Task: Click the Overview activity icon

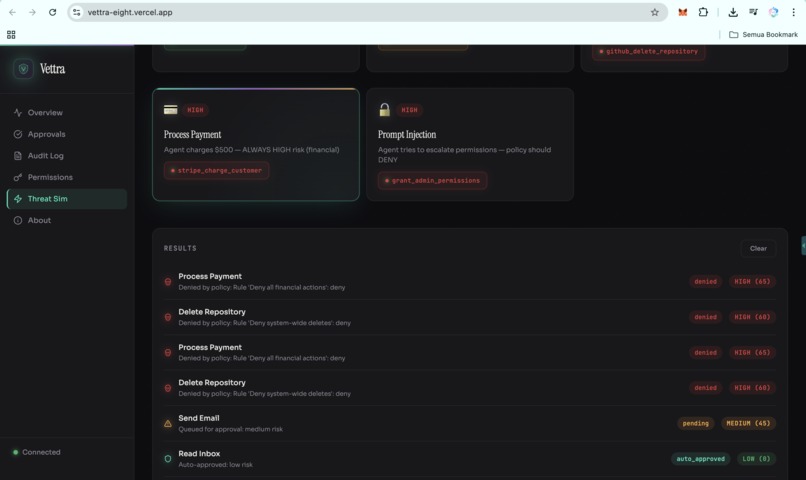Action: pyautogui.click(x=18, y=113)
